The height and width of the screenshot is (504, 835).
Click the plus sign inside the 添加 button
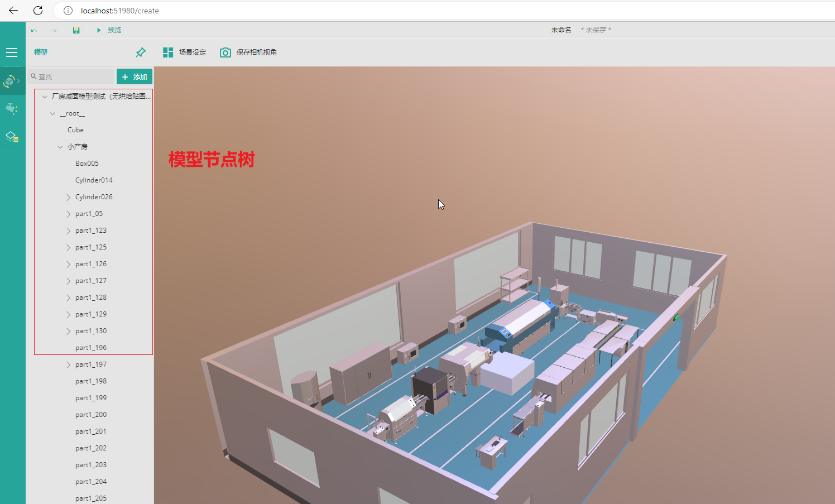point(125,76)
